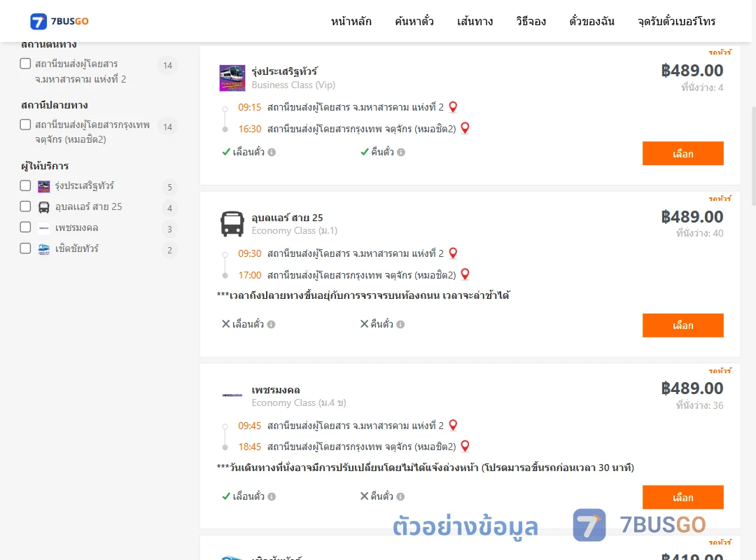Click the ที่นั่งว่าง: 36 seat count
Screen dimensions: 756x560
pyautogui.click(x=699, y=406)
